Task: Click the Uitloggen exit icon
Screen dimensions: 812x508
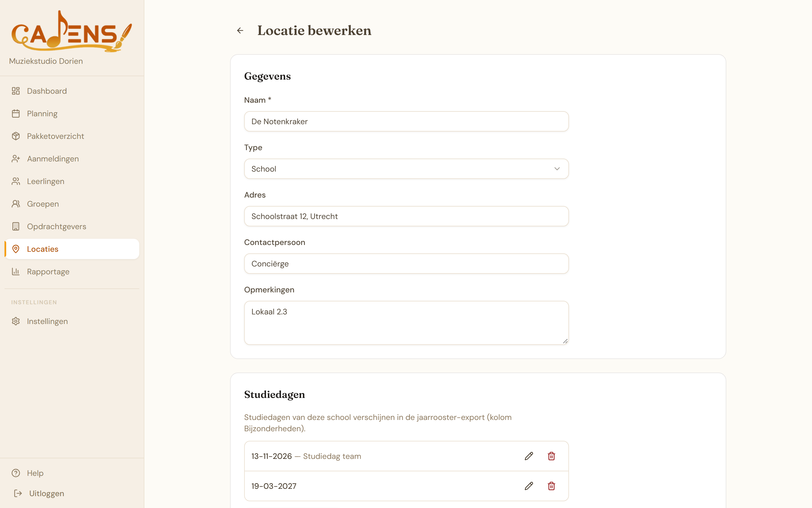Action: pyautogui.click(x=18, y=493)
